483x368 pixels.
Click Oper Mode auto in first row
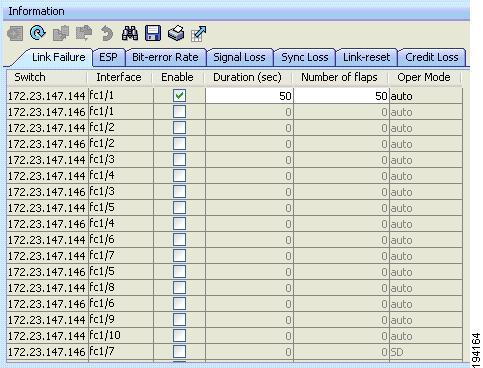(x=426, y=96)
